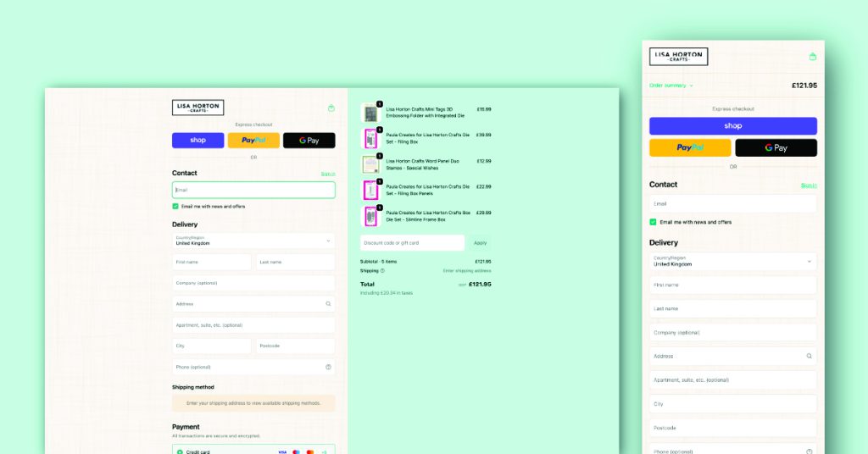The height and width of the screenshot is (454, 868).
Task: Pay with G Pay in desktop checkout
Action: pyautogui.click(x=309, y=141)
